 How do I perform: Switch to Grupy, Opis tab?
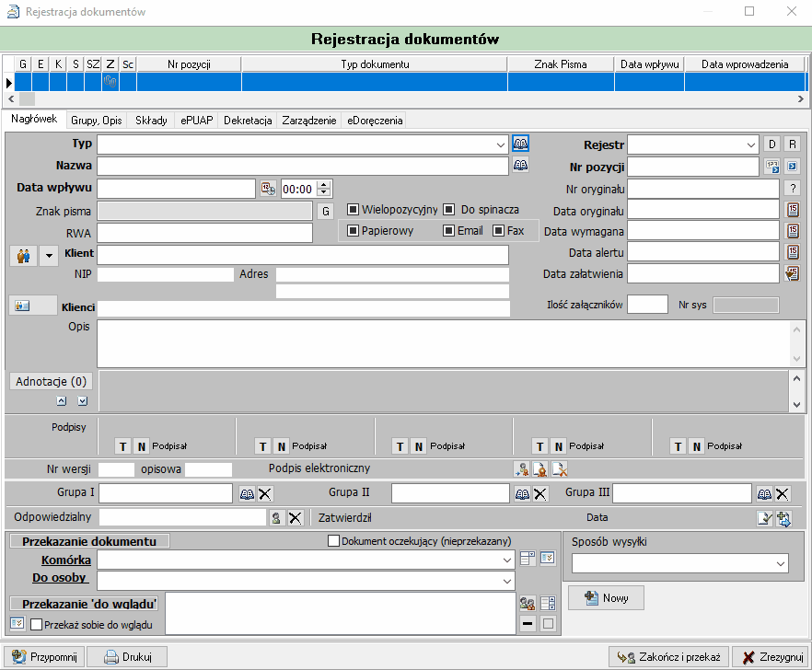pos(97,121)
